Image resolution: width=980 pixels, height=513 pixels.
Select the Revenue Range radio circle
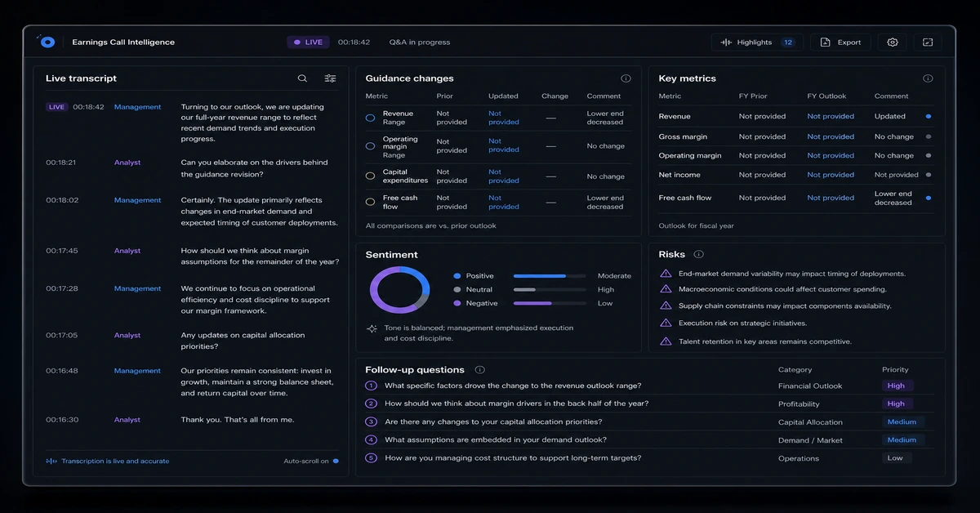pyautogui.click(x=370, y=118)
